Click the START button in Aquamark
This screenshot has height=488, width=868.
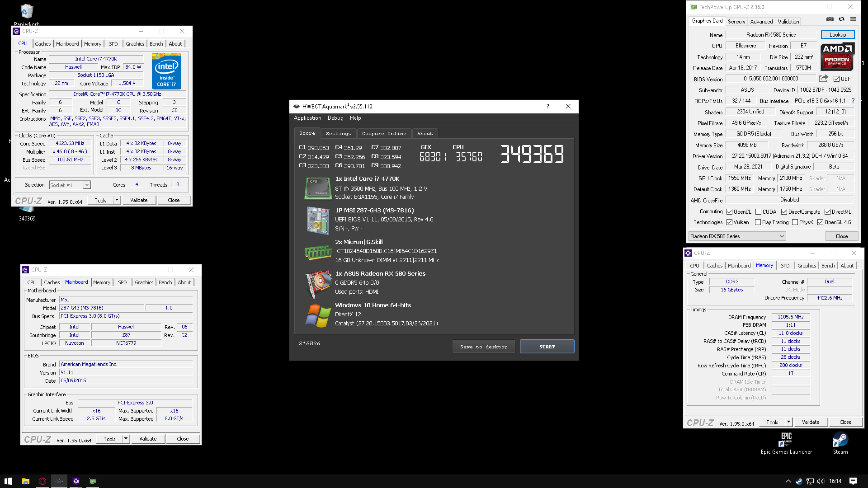coord(547,347)
